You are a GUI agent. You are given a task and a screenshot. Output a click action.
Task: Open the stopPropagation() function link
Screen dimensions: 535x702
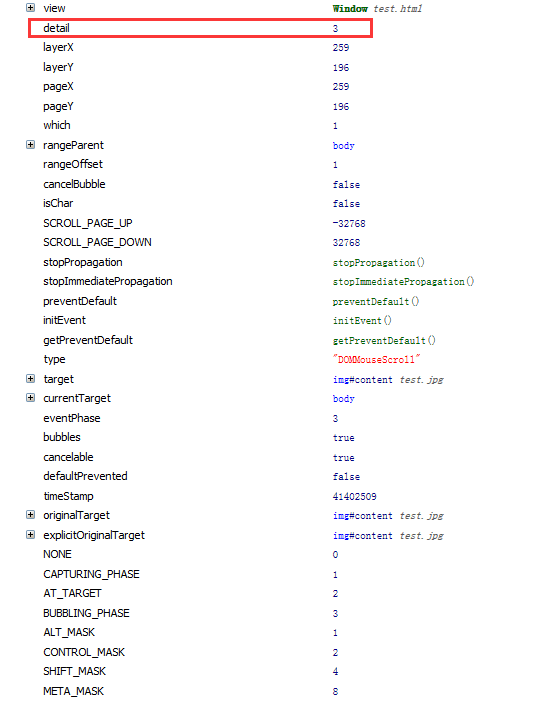click(378, 262)
